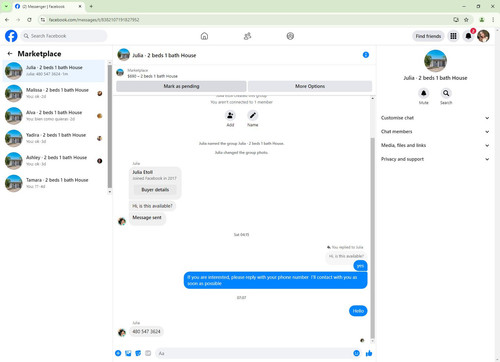
Task: Add people to the group
Action: coord(230,116)
